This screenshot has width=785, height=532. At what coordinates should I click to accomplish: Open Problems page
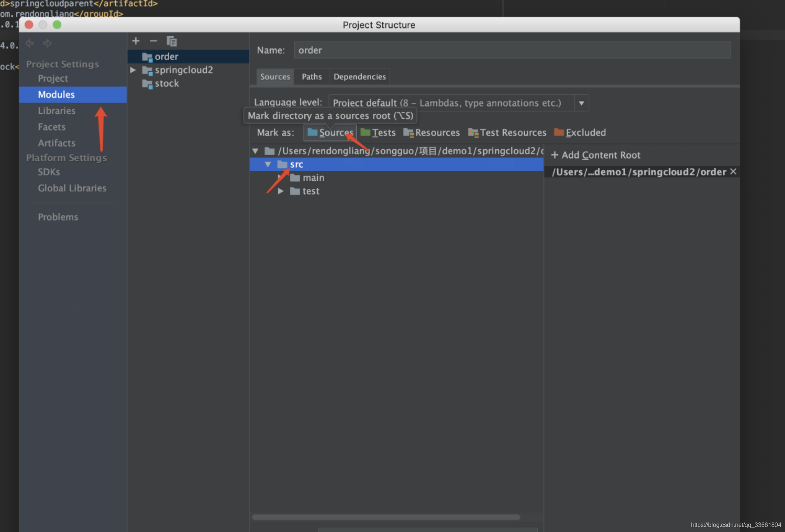[58, 217]
